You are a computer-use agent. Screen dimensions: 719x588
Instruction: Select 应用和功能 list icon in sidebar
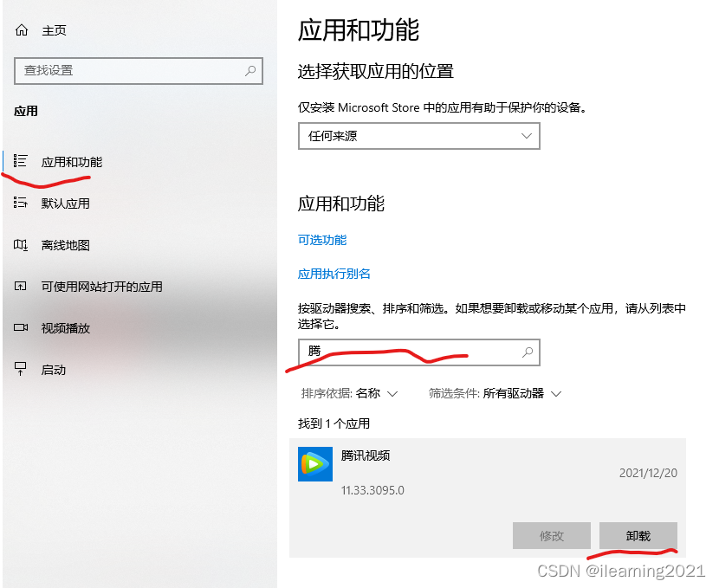click(x=20, y=161)
